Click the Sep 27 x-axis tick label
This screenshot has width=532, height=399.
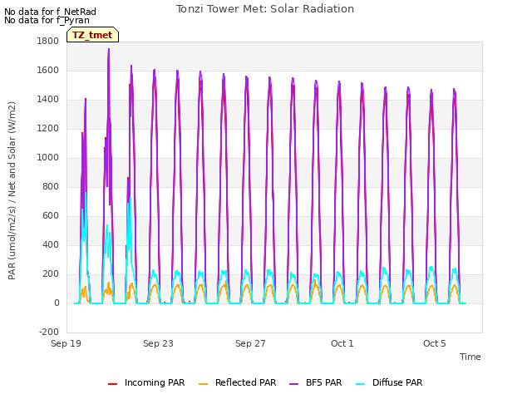[x=250, y=343]
